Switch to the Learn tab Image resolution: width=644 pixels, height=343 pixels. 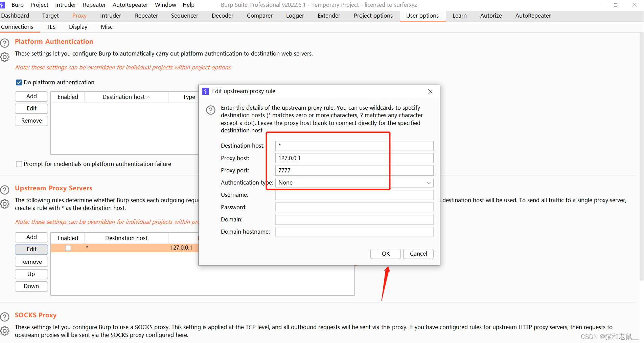click(460, 16)
